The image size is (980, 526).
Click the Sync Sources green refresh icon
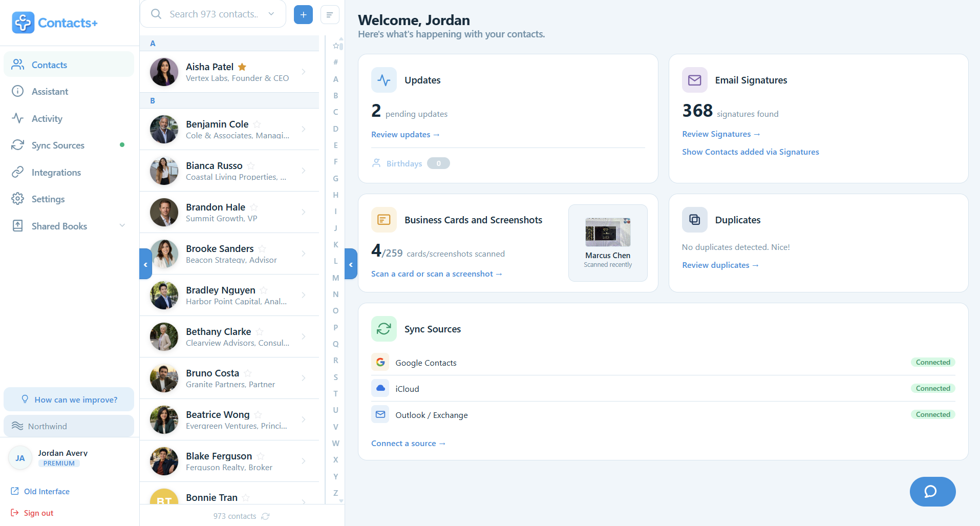384,329
